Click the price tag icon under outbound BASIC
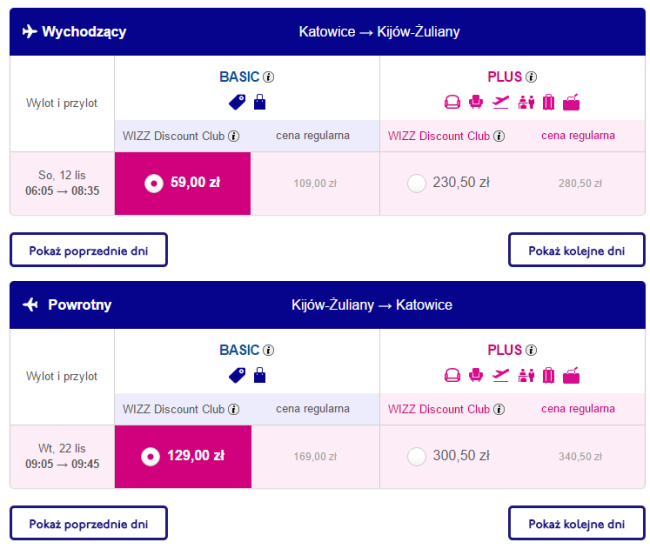Image resolution: width=650 pixels, height=549 pixels. (236, 101)
